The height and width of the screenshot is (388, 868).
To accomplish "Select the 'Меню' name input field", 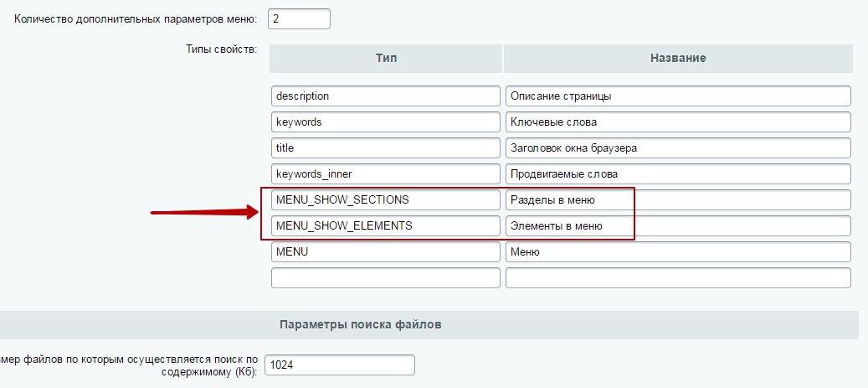I will pyautogui.click(x=678, y=252).
